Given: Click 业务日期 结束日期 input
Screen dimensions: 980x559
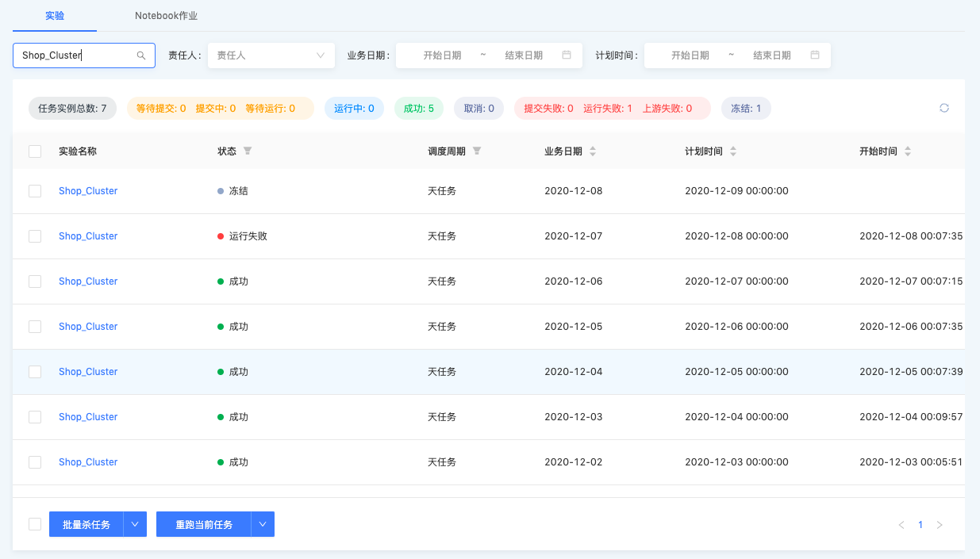Looking at the screenshot, I should pos(524,56).
